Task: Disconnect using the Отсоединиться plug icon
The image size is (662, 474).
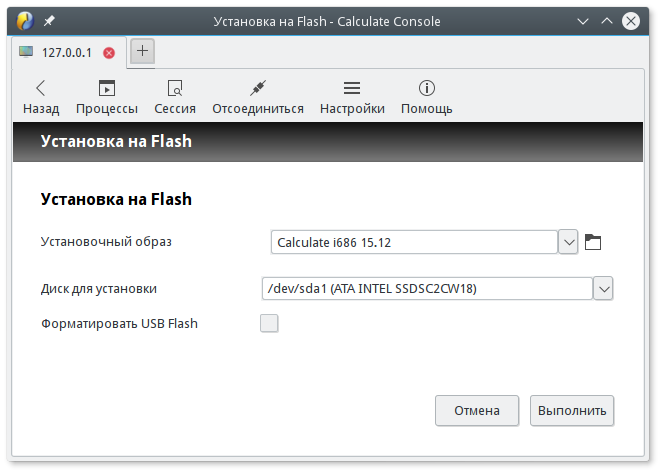Action: pyautogui.click(x=258, y=88)
